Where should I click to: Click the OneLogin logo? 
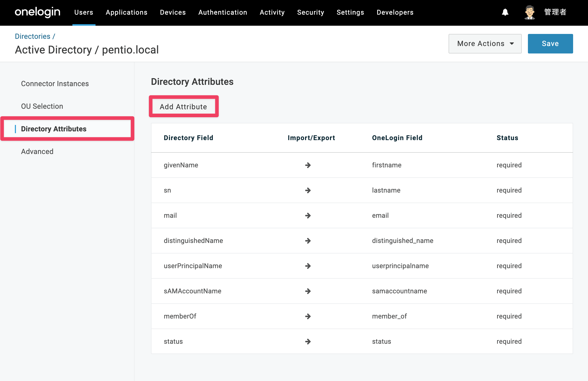click(x=37, y=12)
